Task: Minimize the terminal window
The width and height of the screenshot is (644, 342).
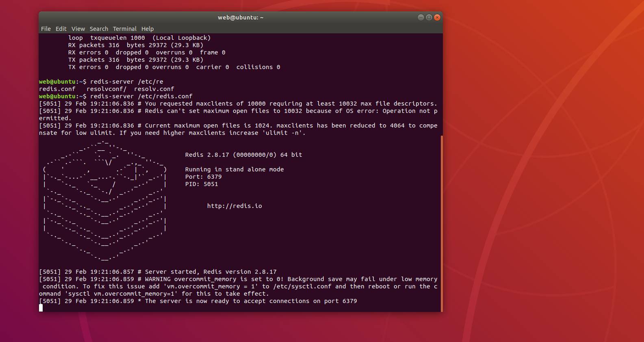Action: 421,17
